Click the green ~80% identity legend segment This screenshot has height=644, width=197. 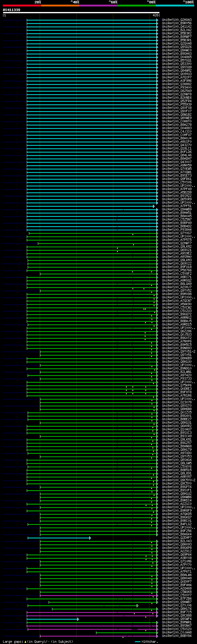[137, 6]
